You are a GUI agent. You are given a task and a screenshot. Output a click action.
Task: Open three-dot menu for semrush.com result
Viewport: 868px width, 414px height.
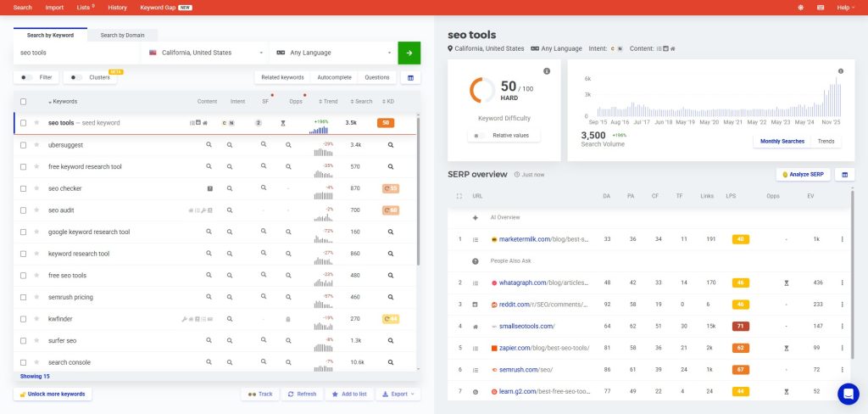[x=842, y=370]
